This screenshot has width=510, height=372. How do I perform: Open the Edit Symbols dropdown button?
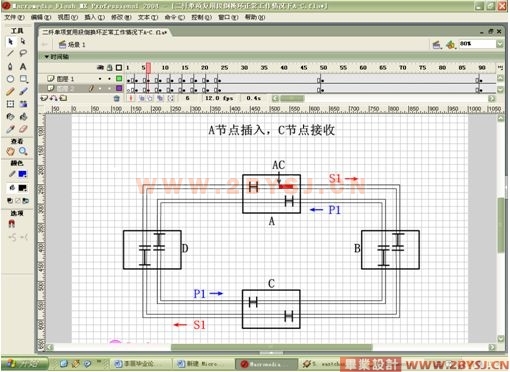tap(451, 44)
